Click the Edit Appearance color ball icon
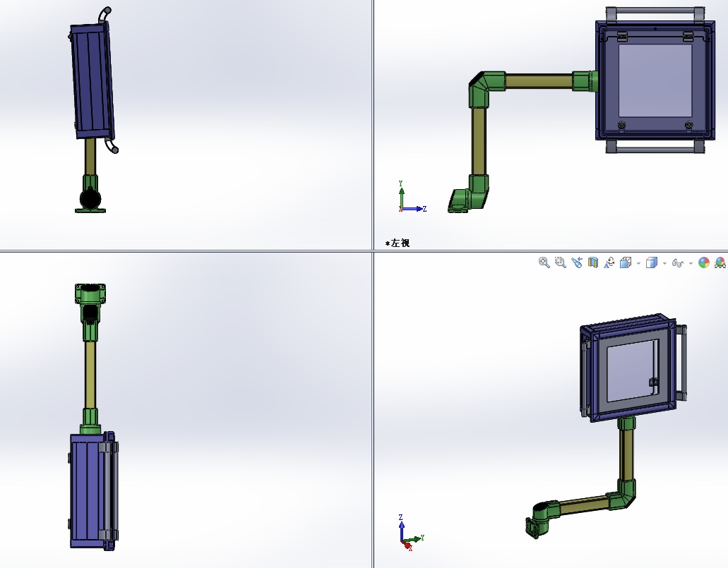This screenshot has width=728, height=568. [704, 262]
